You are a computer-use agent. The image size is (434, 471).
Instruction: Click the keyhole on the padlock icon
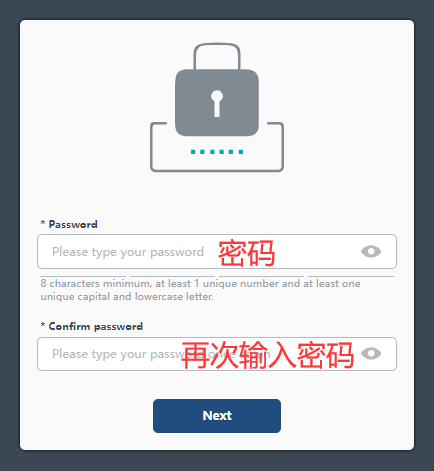[217, 104]
